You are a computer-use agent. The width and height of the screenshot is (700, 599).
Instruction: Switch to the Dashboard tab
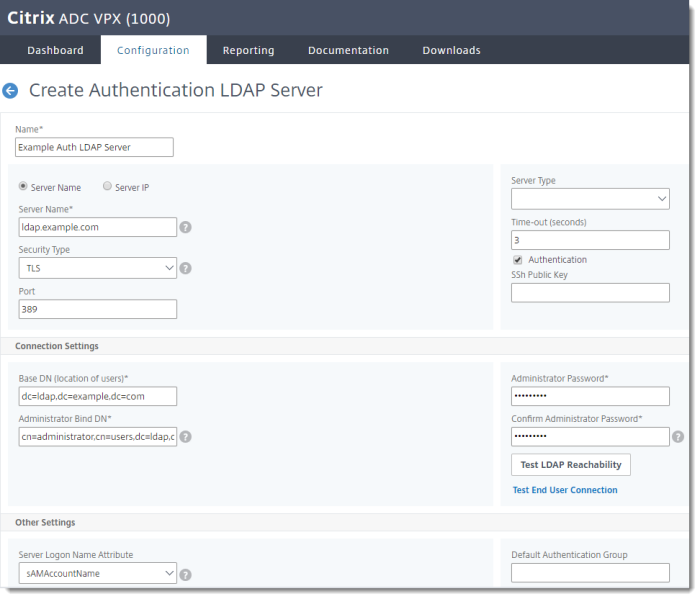tap(55, 50)
